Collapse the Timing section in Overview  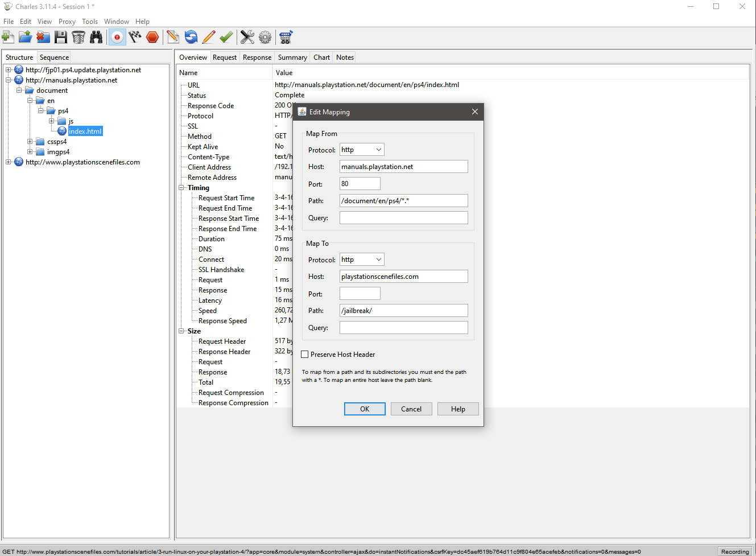181,188
